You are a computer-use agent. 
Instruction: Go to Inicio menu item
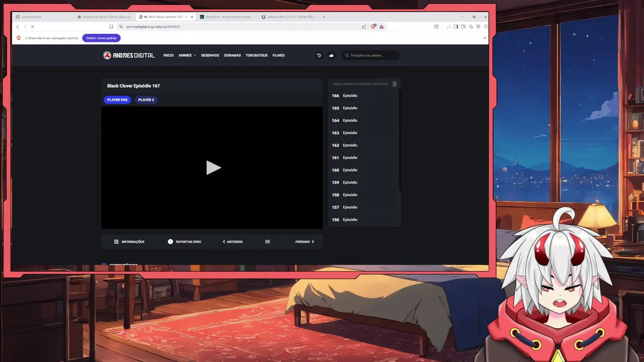tap(169, 55)
